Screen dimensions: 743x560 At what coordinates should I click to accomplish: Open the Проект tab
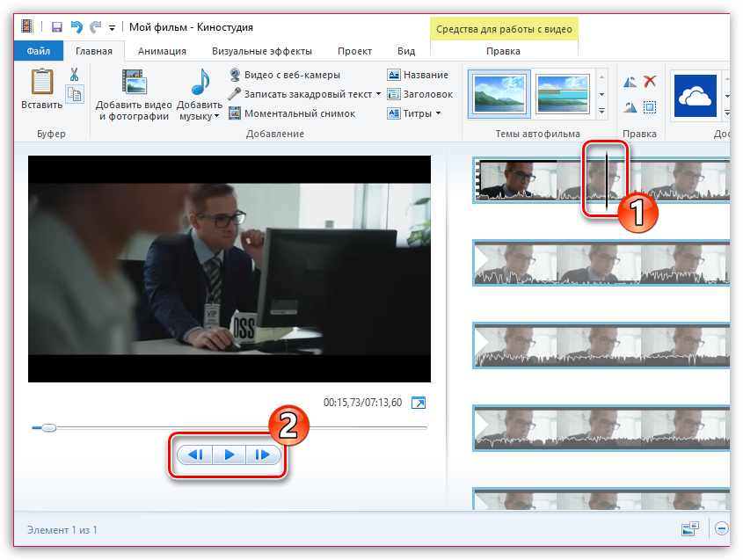tap(354, 51)
